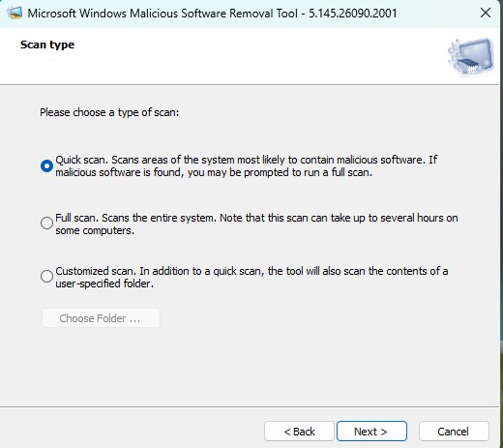Click the Full scan description text
Screen dimensions: 503x448
tap(256, 224)
